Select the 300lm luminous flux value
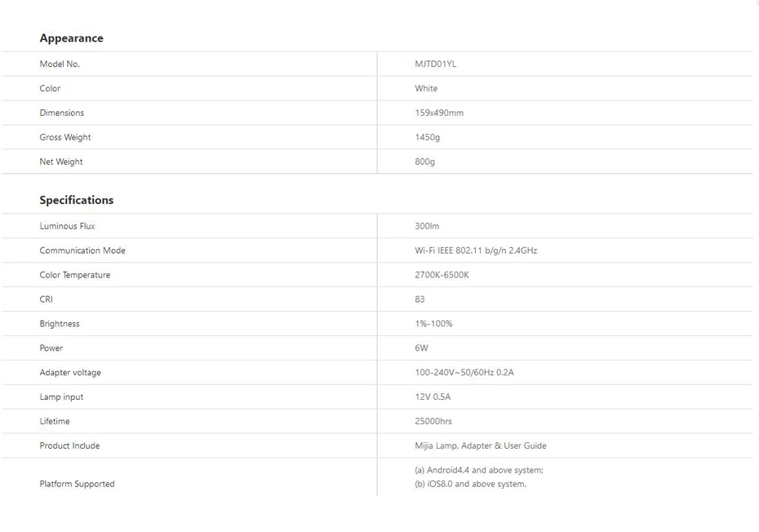This screenshot has height=532, width=759. click(427, 226)
